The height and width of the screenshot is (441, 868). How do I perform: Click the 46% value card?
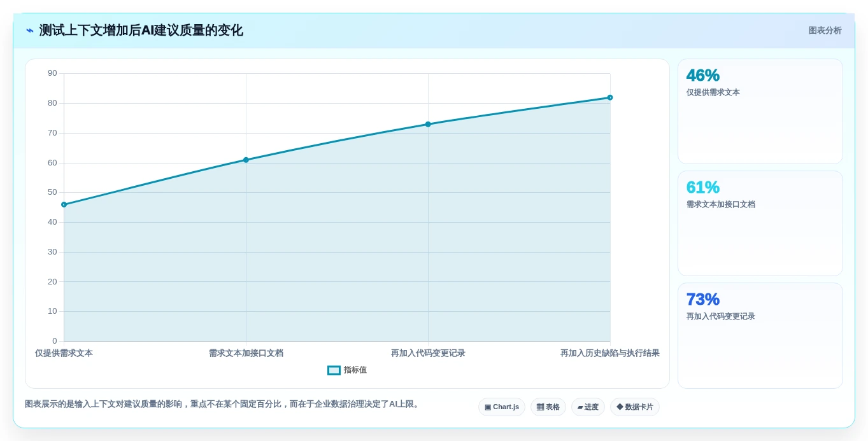(760, 111)
